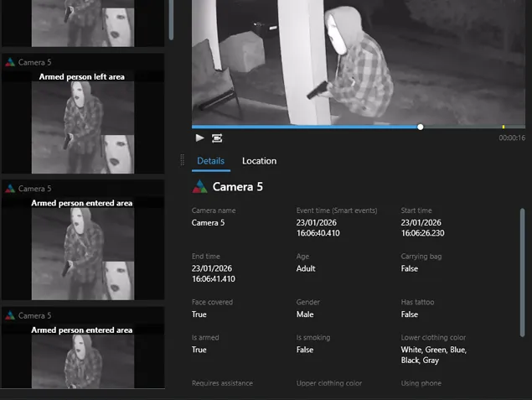Click the large Camera 5 logo in details
Screen dimensions: 532x400
(x=199, y=186)
